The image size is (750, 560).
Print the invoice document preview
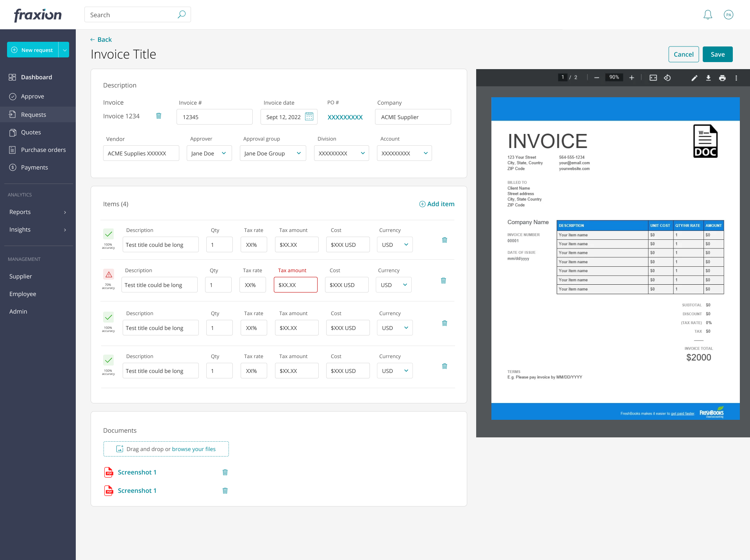tap(722, 78)
